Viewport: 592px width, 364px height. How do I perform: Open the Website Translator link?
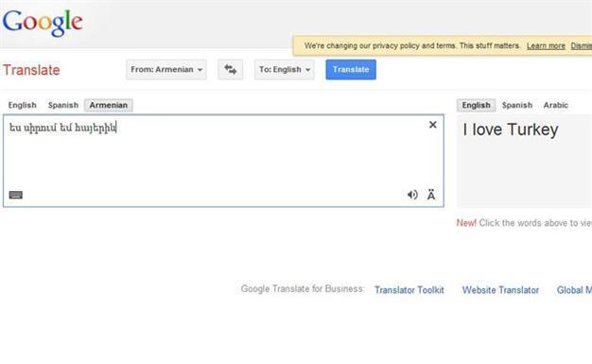click(500, 290)
